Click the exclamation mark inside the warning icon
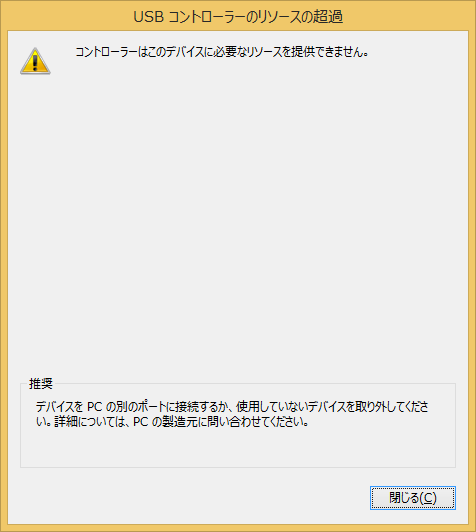The width and height of the screenshot is (476, 532). coord(35,63)
